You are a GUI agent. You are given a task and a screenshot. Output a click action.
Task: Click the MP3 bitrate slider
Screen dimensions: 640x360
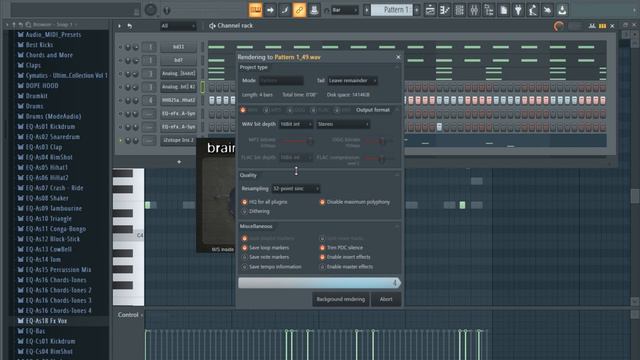click(x=297, y=141)
